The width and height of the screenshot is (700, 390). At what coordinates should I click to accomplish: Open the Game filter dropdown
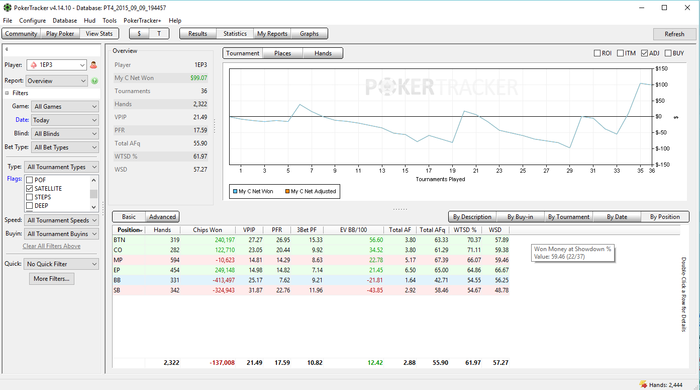[x=65, y=107]
